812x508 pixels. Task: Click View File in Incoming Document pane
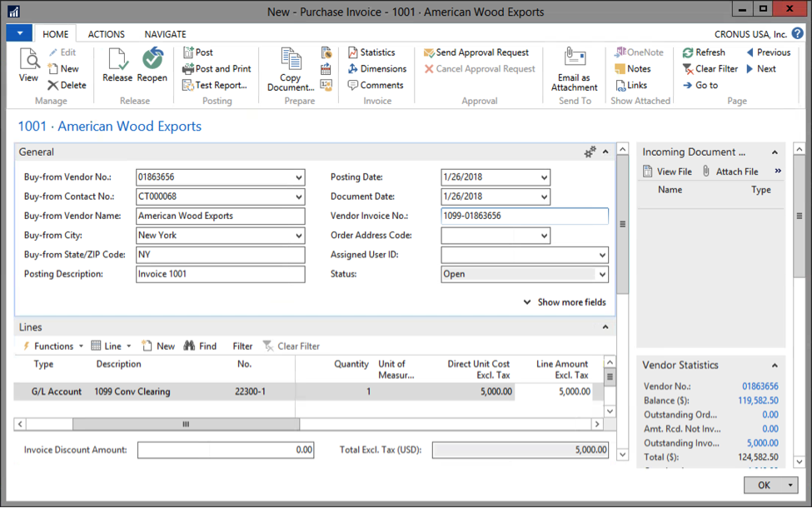click(668, 172)
